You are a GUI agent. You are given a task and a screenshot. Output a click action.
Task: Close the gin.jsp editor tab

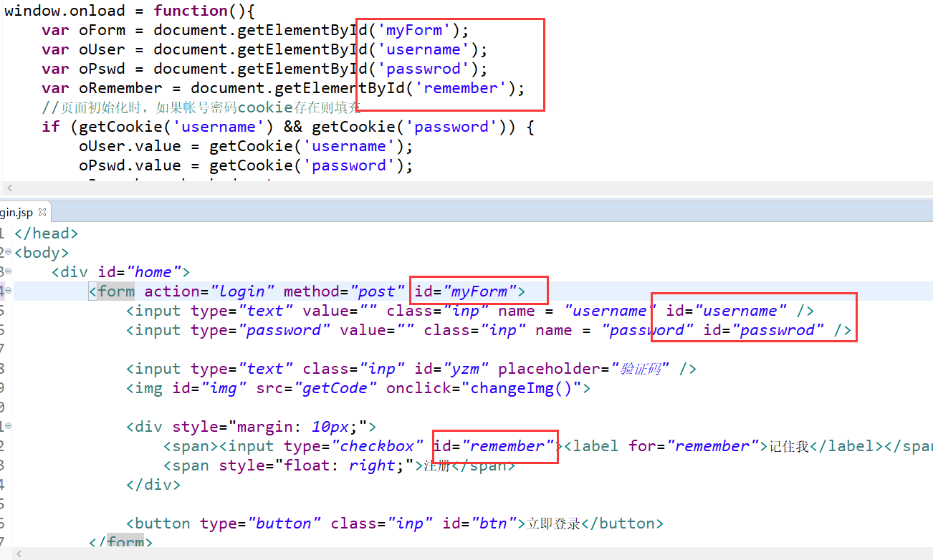(x=42, y=213)
